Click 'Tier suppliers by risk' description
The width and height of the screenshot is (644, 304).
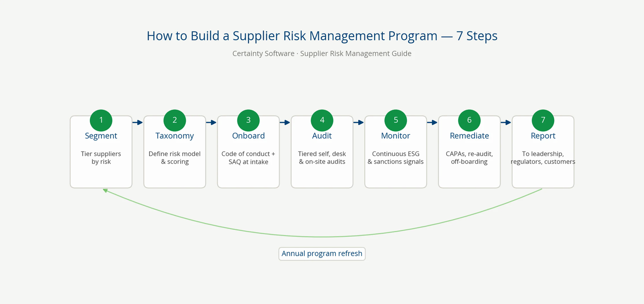tap(101, 158)
